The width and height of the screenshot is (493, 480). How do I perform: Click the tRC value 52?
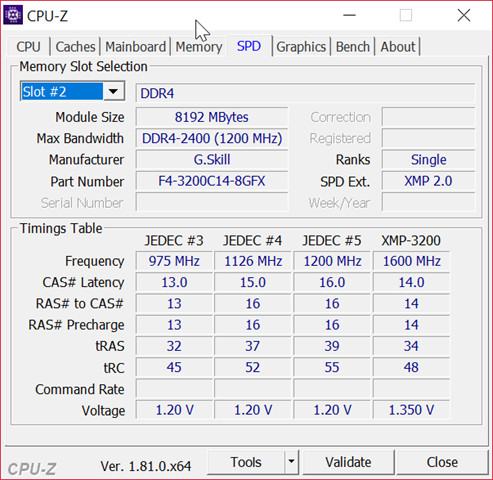253,367
